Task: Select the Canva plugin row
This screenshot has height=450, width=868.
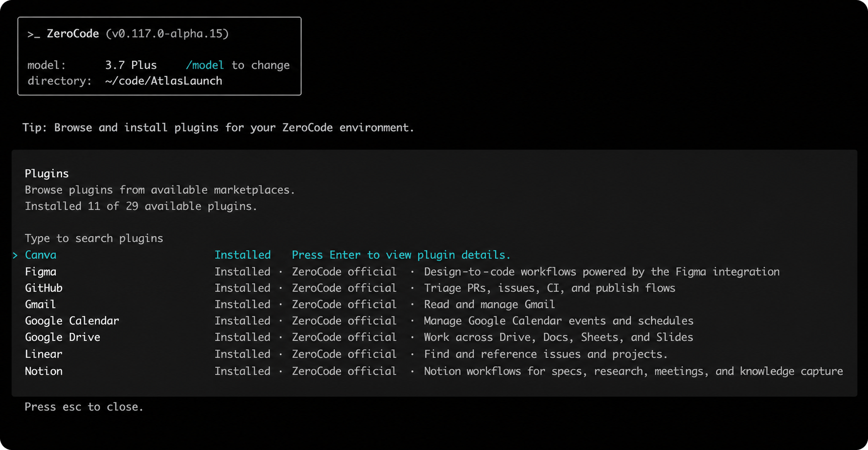Action: pos(434,255)
